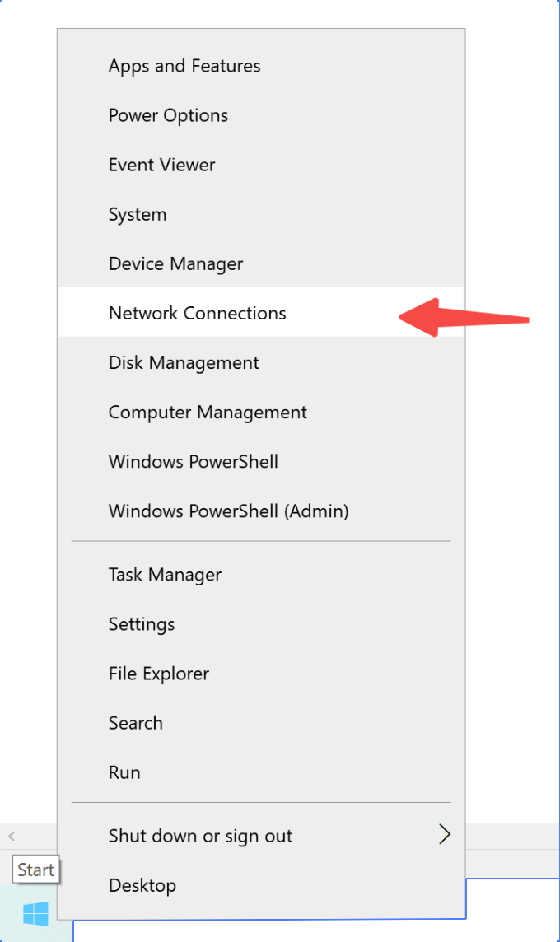
Task: Open Device Manager
Action: pyautogui.click(x=175, y=263)
